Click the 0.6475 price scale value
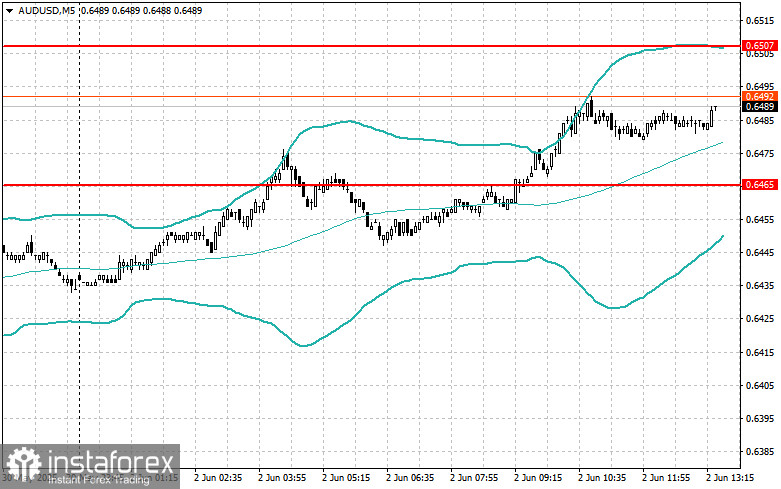This screenshot has width=781, height=489. click(760, 153)
